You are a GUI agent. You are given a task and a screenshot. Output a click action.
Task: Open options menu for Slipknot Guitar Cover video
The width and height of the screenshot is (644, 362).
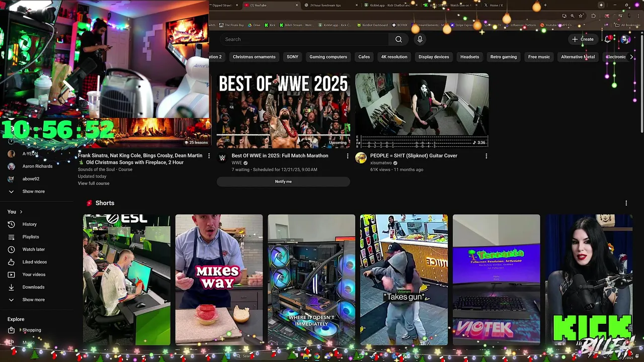tap(486, 156)
